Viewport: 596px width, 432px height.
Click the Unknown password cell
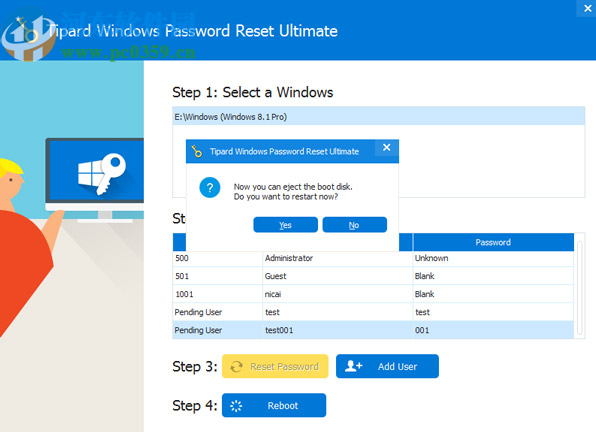tap(493, 258)
